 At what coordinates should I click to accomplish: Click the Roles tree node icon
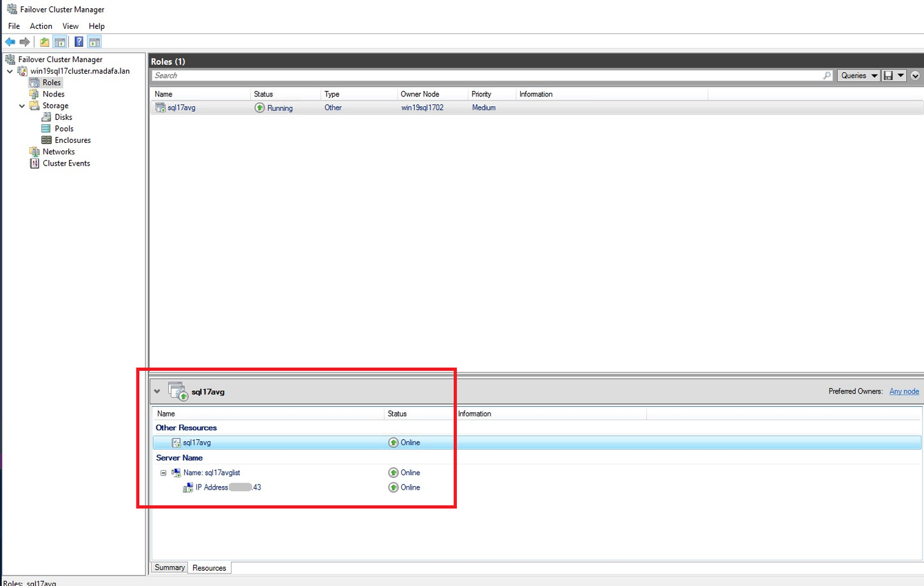[x=34, y=83]
